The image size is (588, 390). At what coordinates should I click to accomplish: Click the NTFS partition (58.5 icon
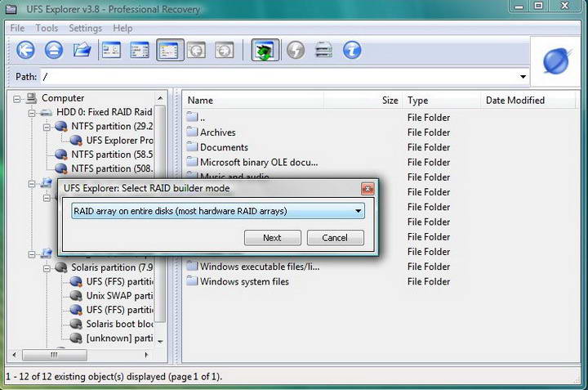61,155
